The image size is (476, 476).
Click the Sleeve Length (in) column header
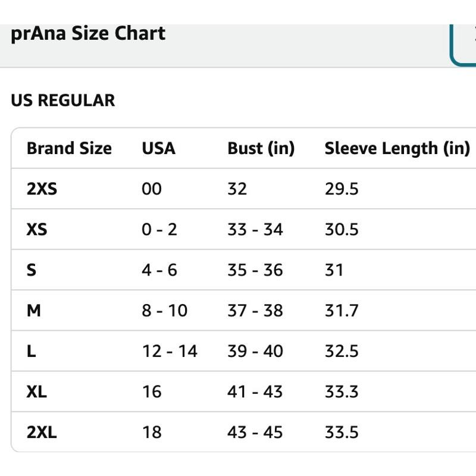coord(397,148)
